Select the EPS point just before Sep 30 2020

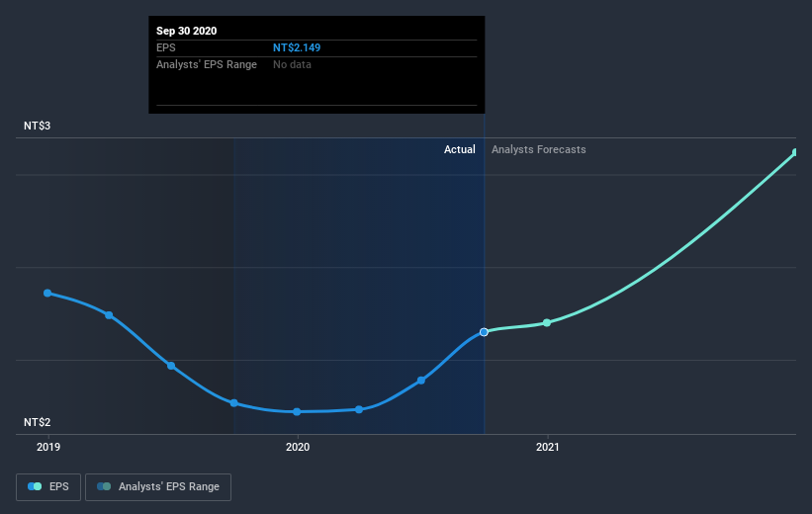pyautogui.click(x=421, y=381)
